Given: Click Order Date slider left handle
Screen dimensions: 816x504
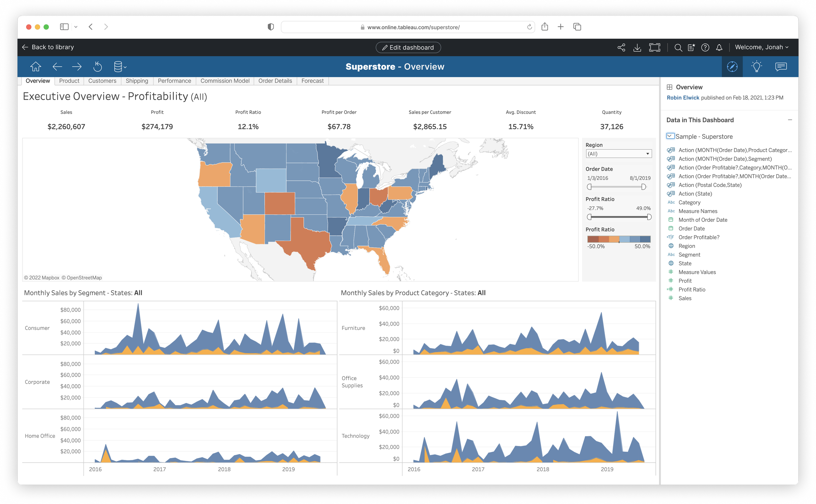Looking at the screenshot, I should (589, 187).
